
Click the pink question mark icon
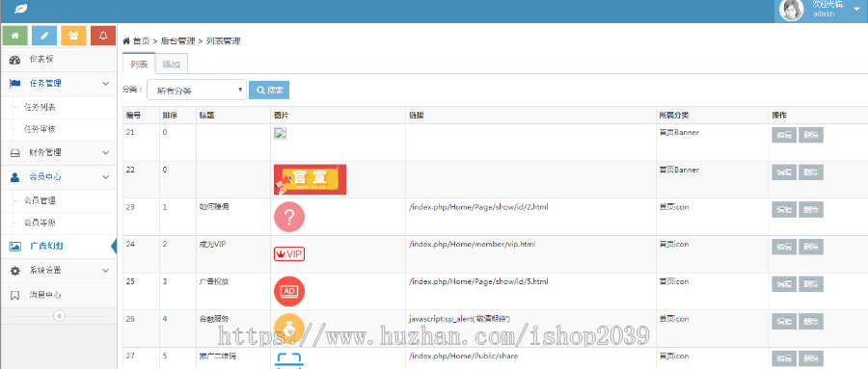(x=289, y=217)
